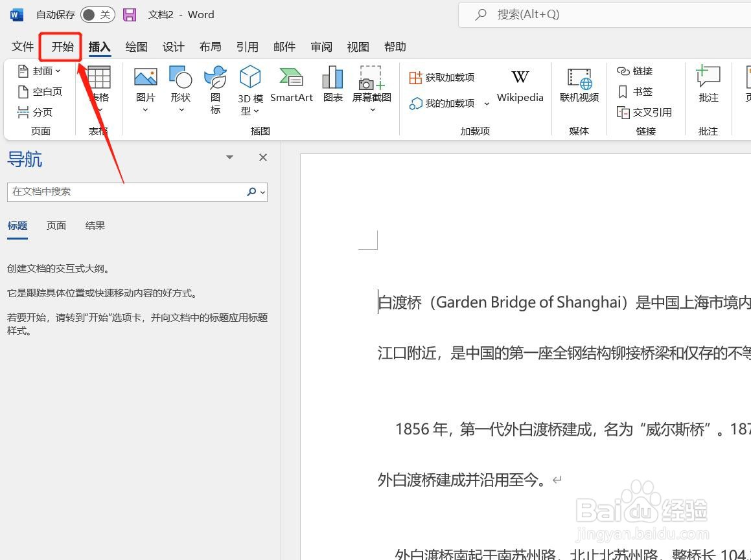Select the 标题 (Headings) navigation tab
This screenshot has width=751, height=560.
(17, 225)
